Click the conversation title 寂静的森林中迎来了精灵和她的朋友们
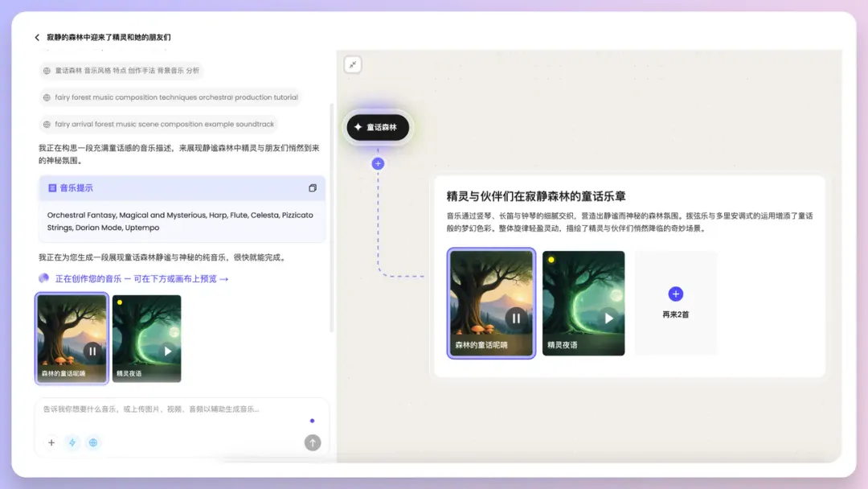868x489 pixels. pos(108,38)
